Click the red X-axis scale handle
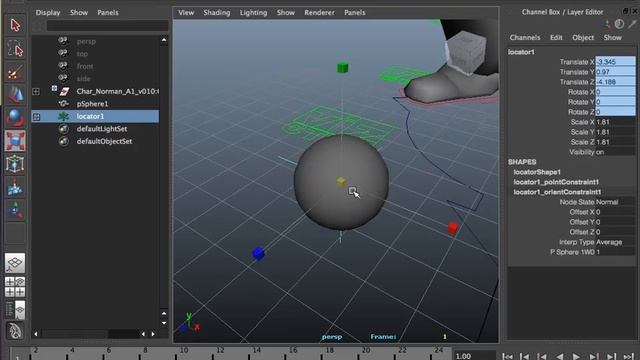 [x=453, y=227]
